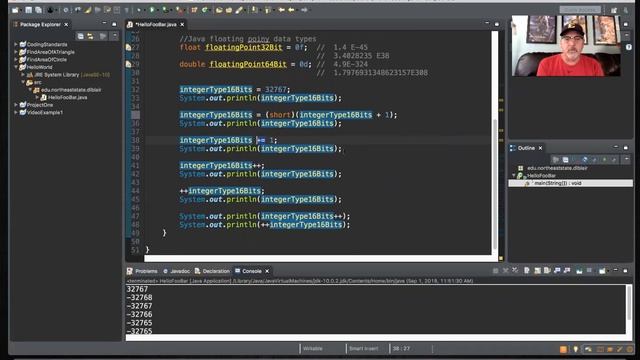Expand the VideoExample1 project node

point(16,112)
